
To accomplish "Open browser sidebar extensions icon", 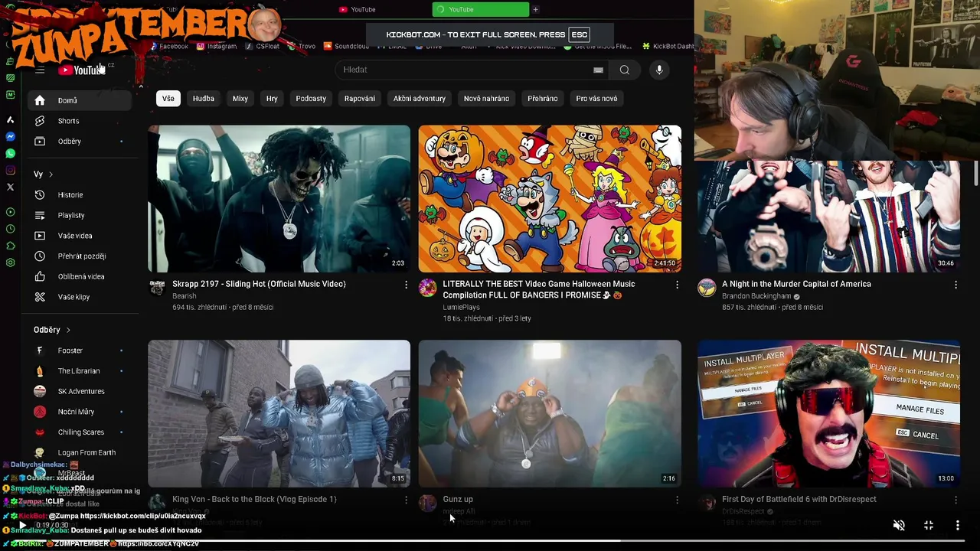I will (x=10, y=246).
